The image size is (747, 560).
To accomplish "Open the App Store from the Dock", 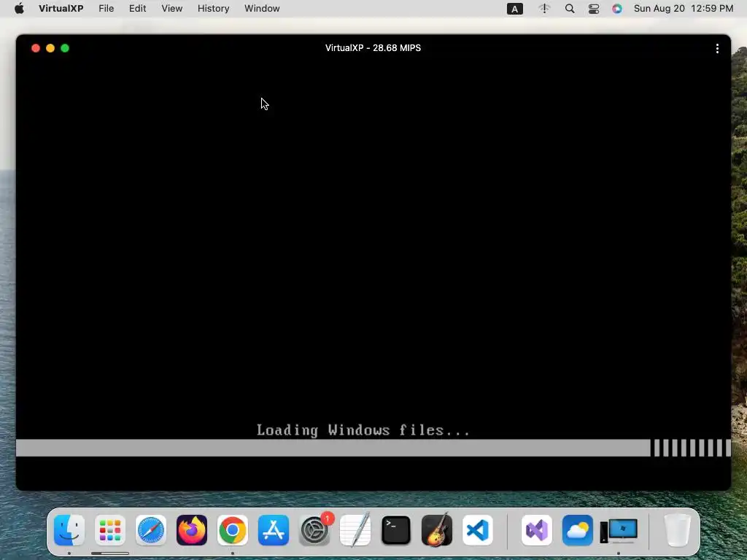I will point(274,530).
